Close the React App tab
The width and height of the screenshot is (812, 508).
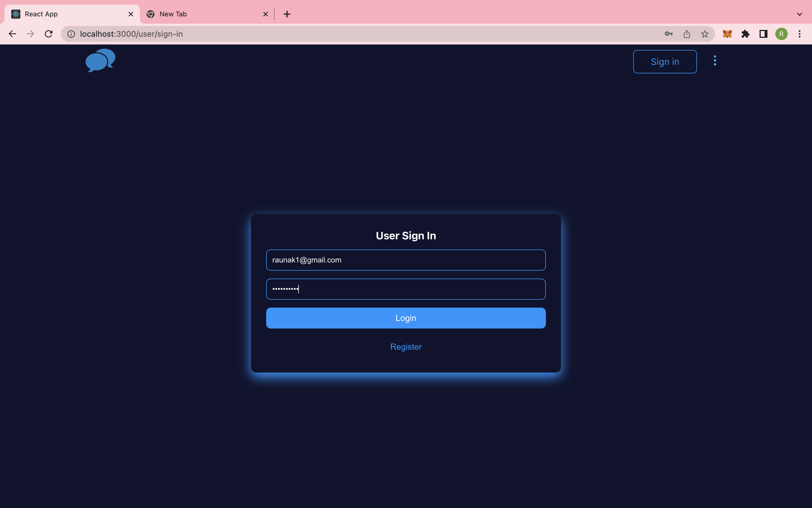(131, 14)
